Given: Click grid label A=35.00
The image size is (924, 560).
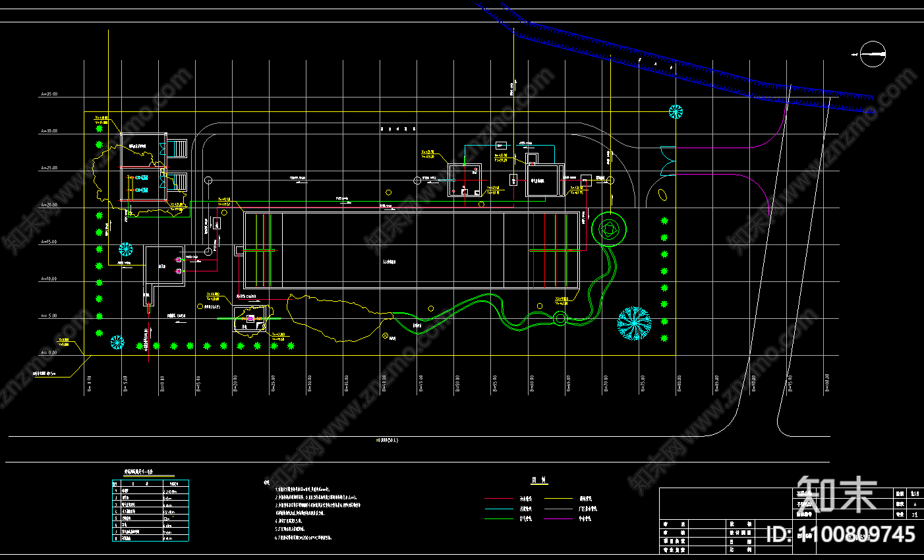Looking at the screenshot, I should pyautogui.click(x=49, y=94).
